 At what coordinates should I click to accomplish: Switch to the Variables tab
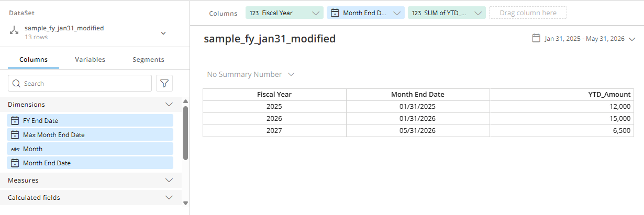pyautogui.click(x=90, y=60)
